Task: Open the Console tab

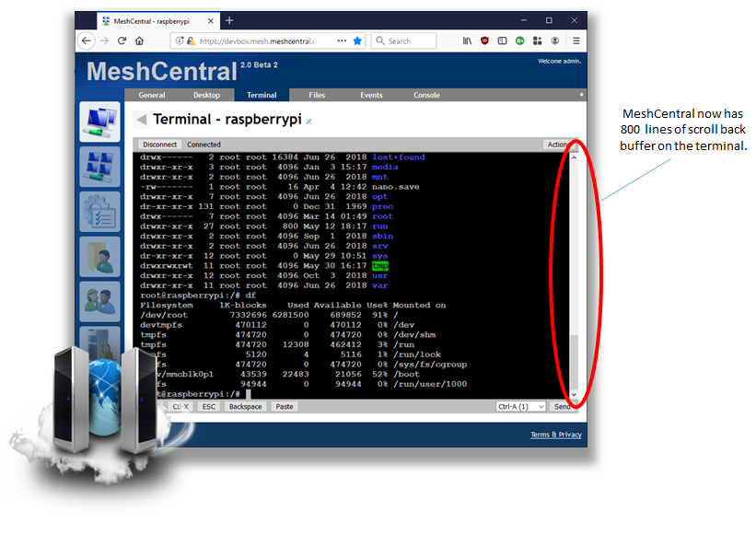Action: (425, 95)
